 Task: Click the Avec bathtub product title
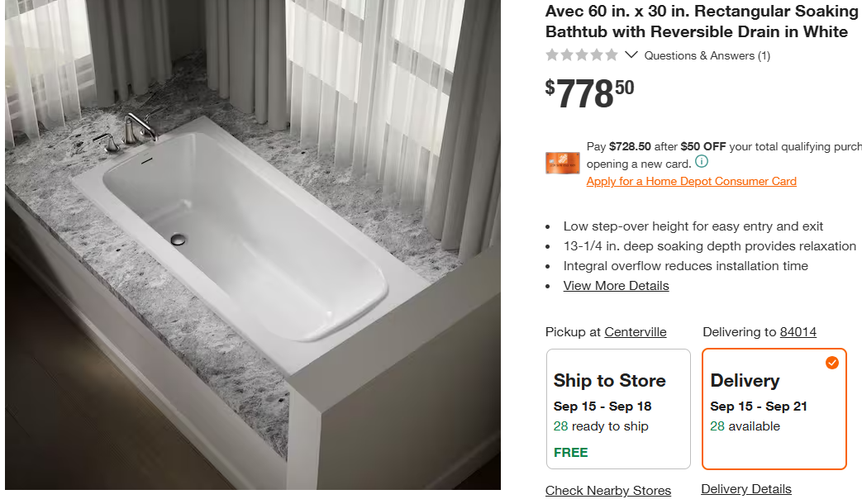point(702,21)
